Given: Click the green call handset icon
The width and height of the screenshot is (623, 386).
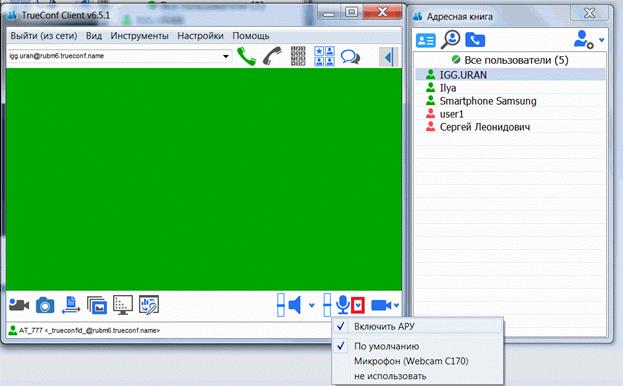Looking at the screenshot, I should click(246, 56).
